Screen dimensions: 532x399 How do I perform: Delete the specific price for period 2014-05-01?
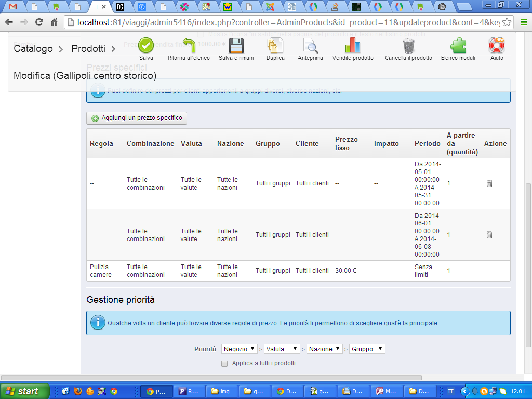tap(489, 183)
